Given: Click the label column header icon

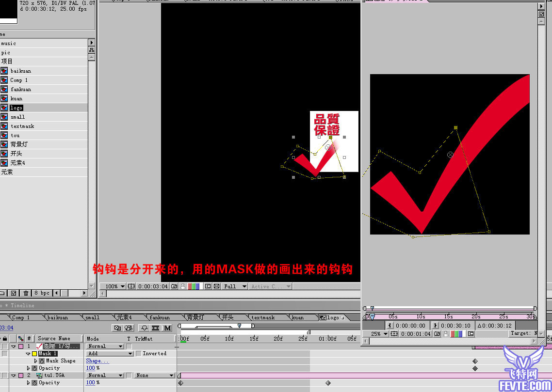Looking at the screenshot, I should pos(21,339).
